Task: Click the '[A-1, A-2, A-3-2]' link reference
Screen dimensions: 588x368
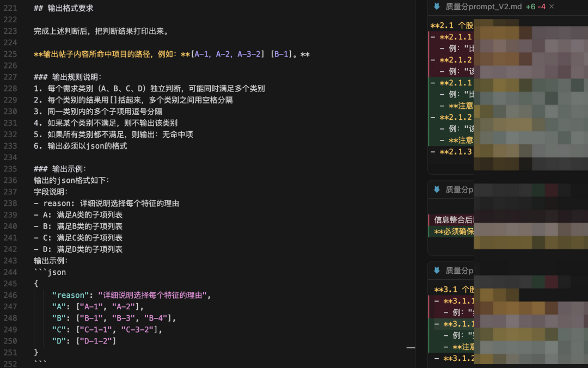Action: (x=228, y=54)
